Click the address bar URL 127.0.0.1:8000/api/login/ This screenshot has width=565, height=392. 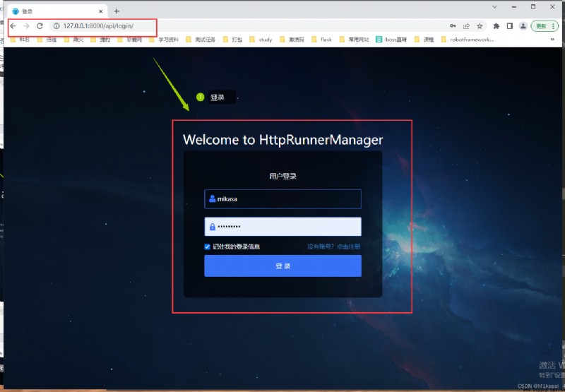tap(98, 26)
